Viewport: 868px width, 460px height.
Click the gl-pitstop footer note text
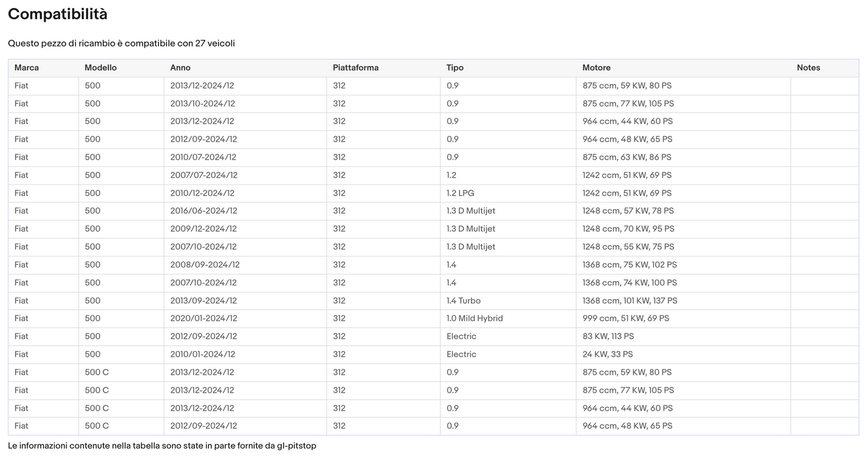[x=162, y=446]
